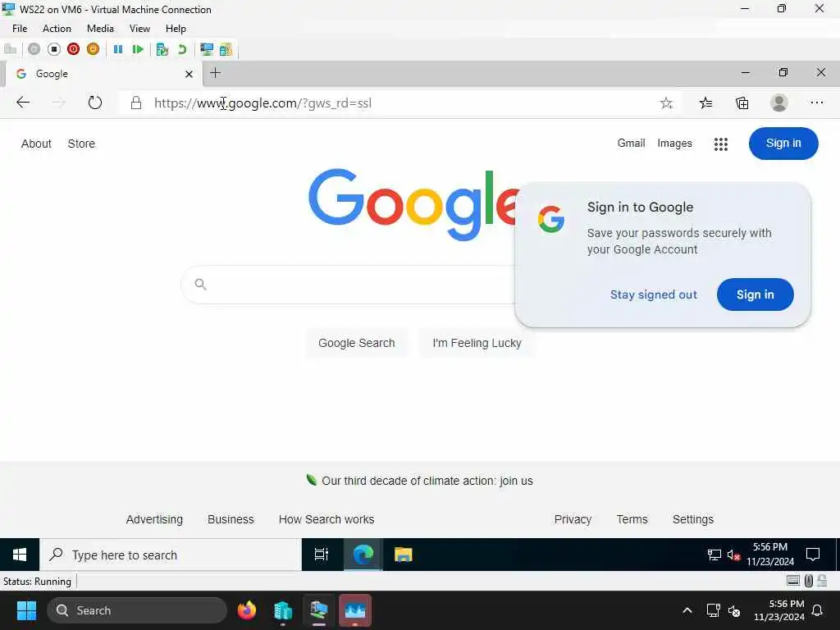Click the host taskbar Search box
840x630 pixels.
coord(137,610)
